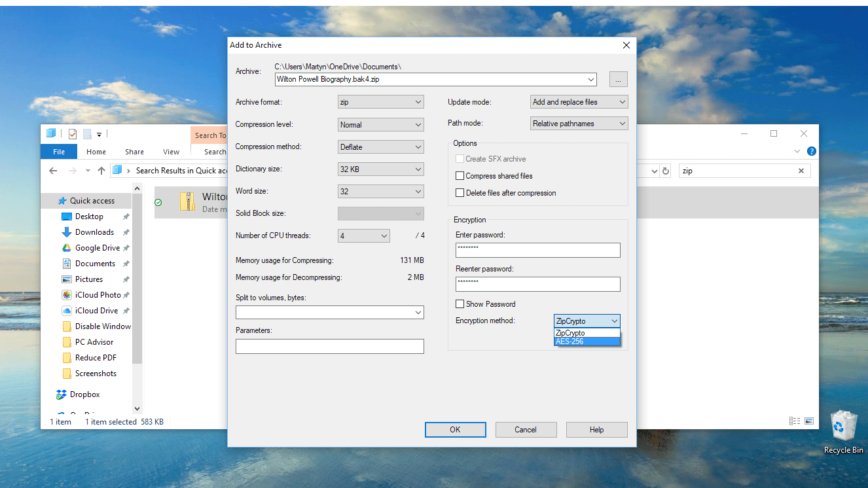Click the Explorer help question mark icon
The width and height of the screenshot is (868, 488).
pos(812,151)
